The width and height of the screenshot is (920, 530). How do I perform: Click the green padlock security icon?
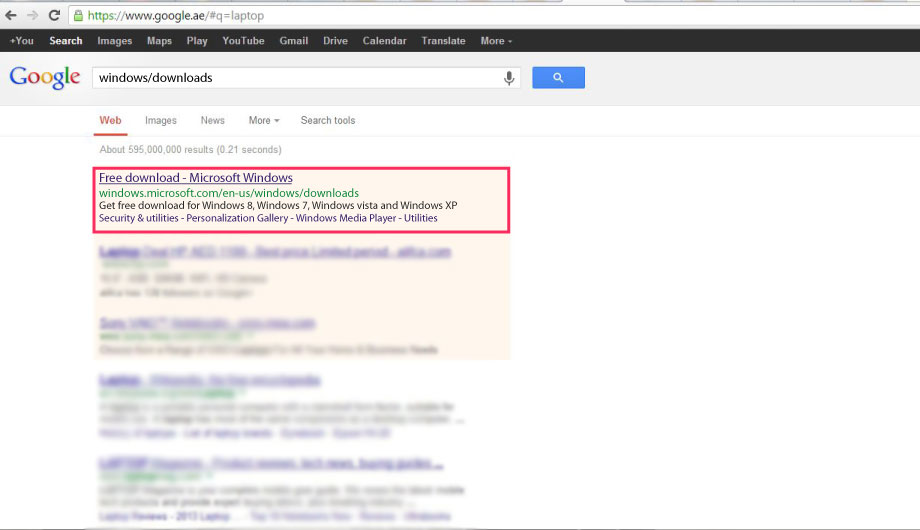(78, 15)
